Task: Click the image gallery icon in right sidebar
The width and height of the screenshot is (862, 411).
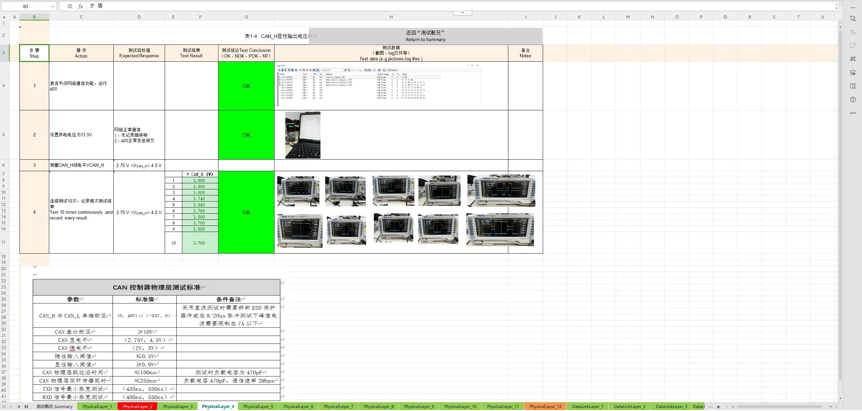Action: 853,73
